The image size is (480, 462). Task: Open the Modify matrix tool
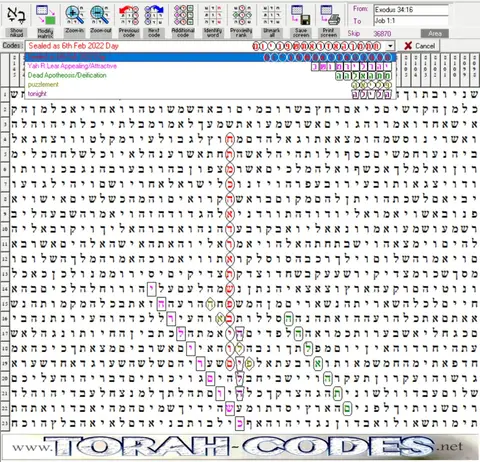pyautogui.click(x=45, y=15)
